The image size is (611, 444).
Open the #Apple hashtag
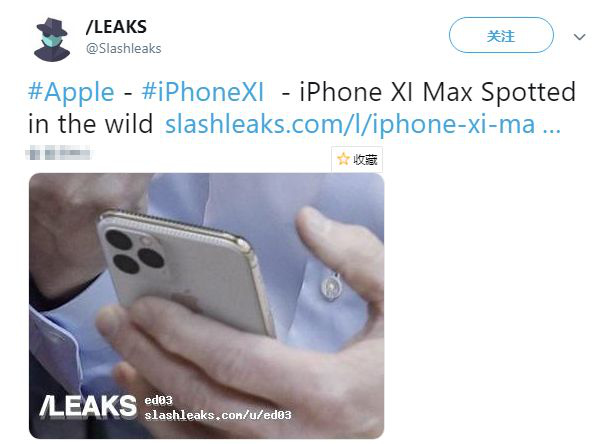pos(71,93)
